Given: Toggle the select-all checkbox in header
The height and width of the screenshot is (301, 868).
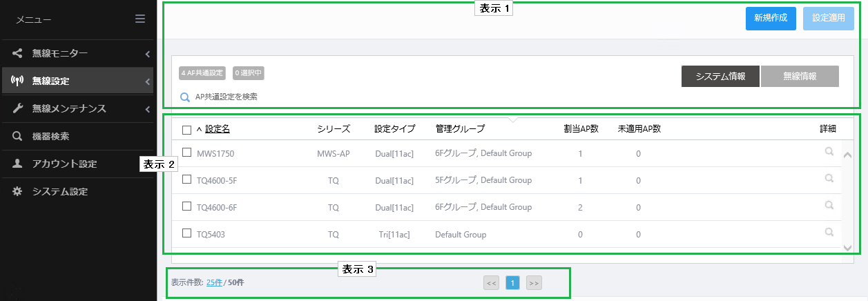Looking at the screenshot, I should 186,129.
